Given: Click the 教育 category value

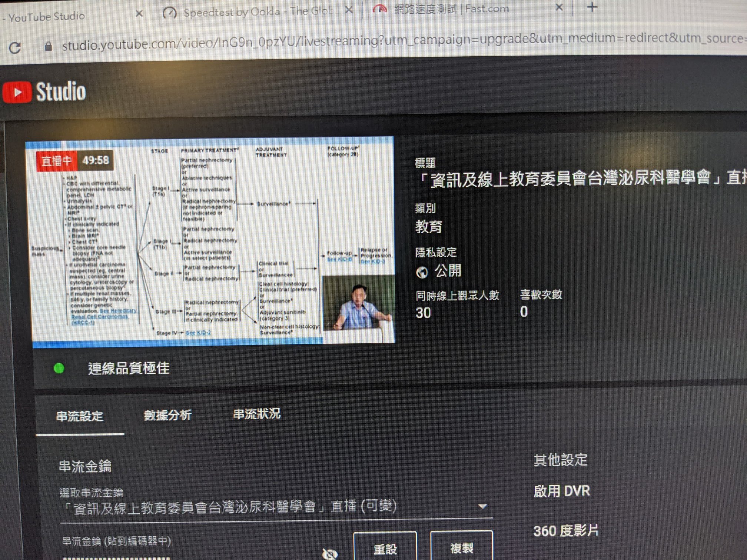Looking at the screenshot, I should [x=428, y=226].
